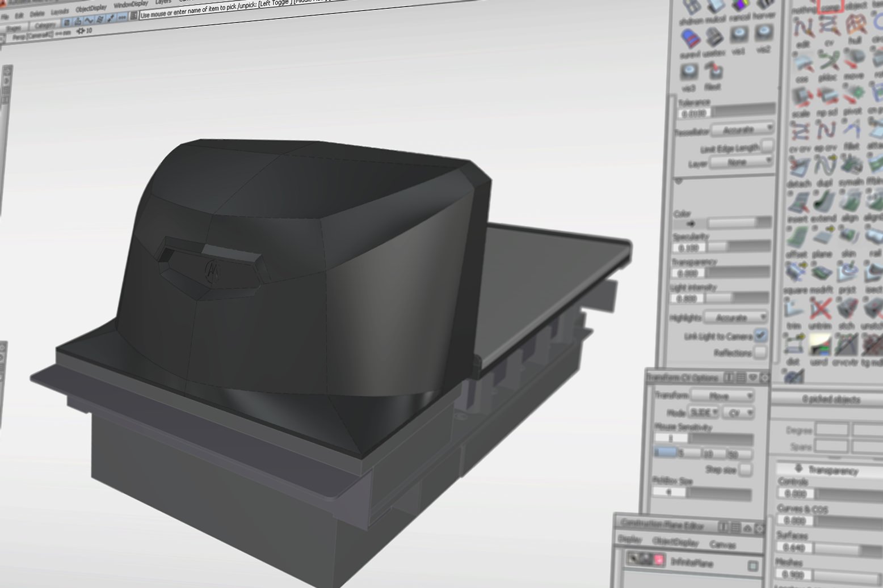Open Canvas menu in Construction Plane Editor

click(722, 544)
